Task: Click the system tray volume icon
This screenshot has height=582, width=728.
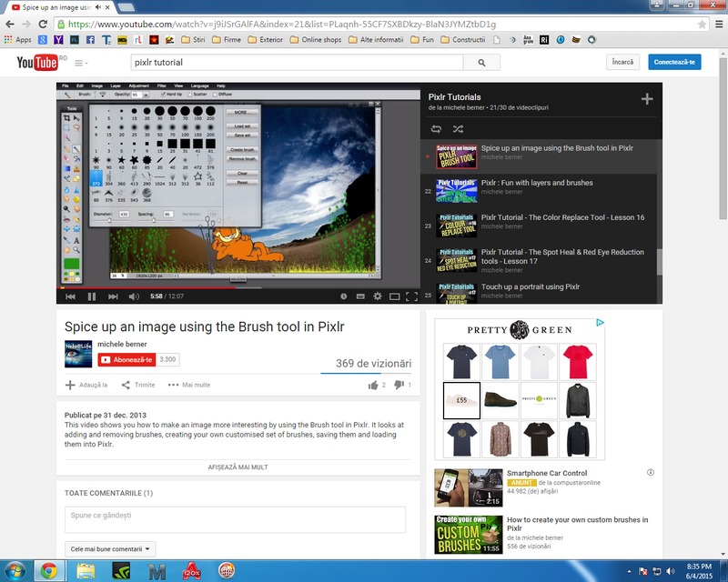Action: 670,571
